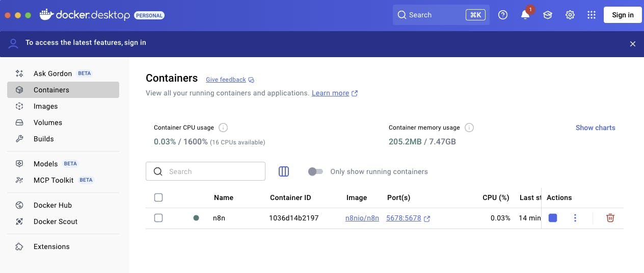Screen dimensions: 644x273
Task: Click the CPU usage info icon
Action: pyautogui.click(x=223, y=128)
